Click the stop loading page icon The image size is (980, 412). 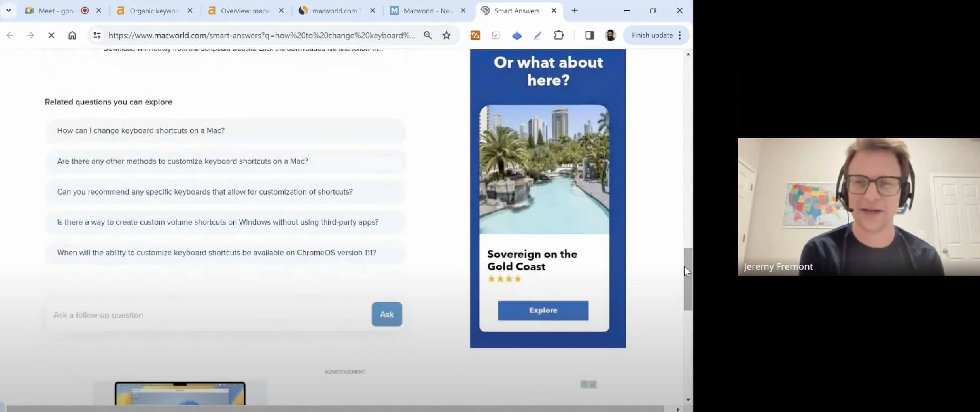(51, 35)
